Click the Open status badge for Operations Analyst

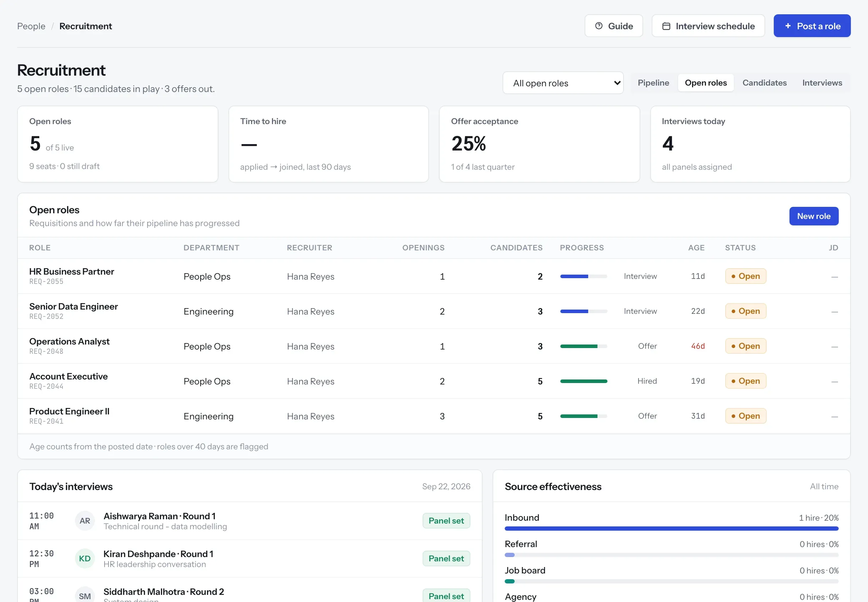(745, 346)
